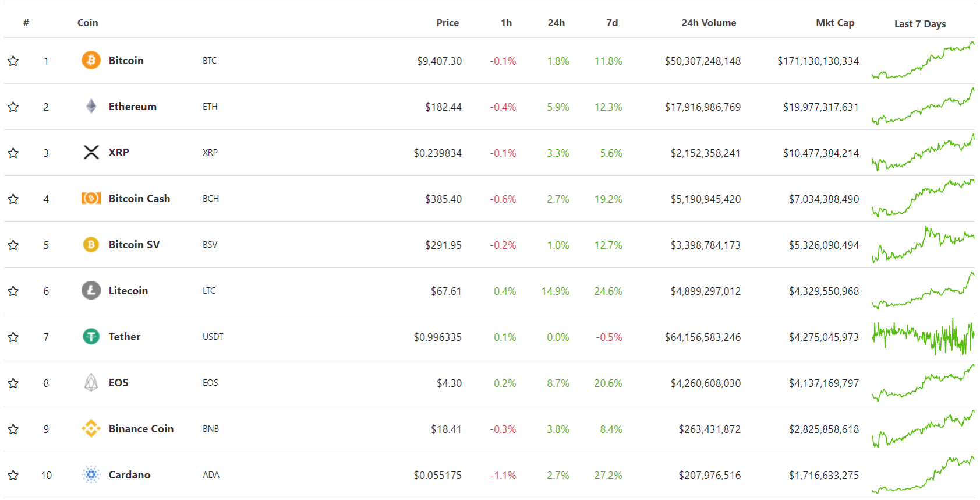Viewport: 980px width, 500px height.
Task: Click the Bitcoin SV logo icon
Action: click(x=91, y=244)
